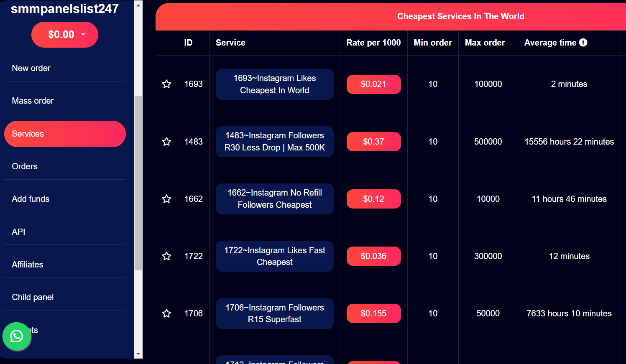The height and width of the screenshot is (364, 626).
Task: Click the star icon for service 1722
Action: (x=166, y=256)
